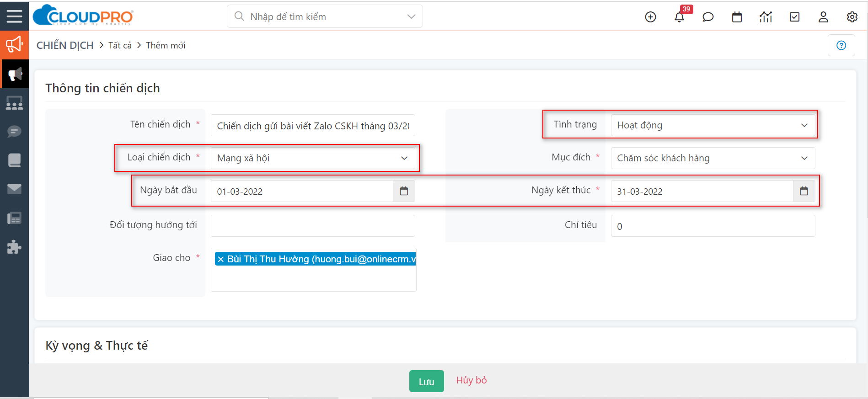Open the calendar icon in header
868x399 pixels.
pyautogui.click(x=737, y=17)
